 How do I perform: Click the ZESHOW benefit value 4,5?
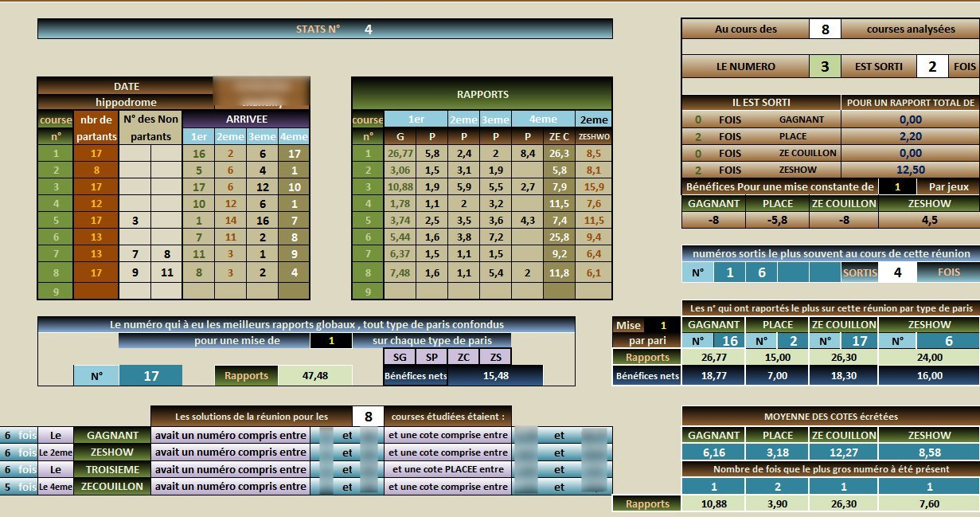point(929,221)
